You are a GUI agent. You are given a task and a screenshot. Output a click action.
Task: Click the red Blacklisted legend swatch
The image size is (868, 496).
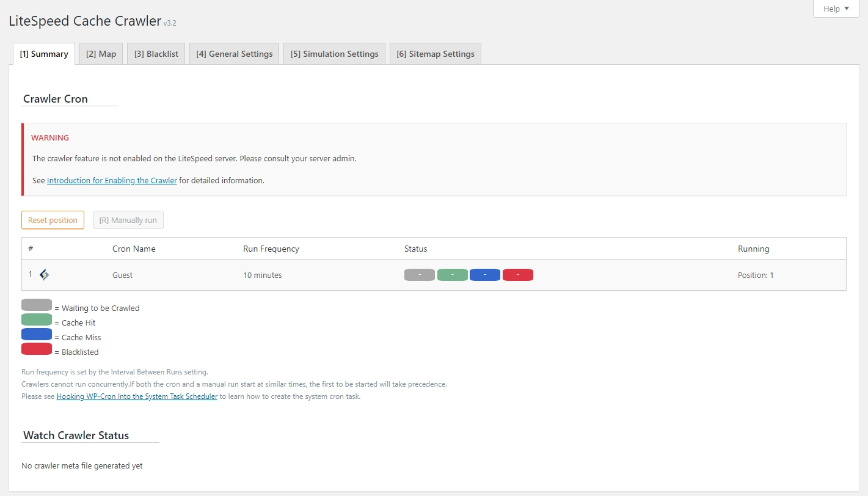(x=37, y=349)
